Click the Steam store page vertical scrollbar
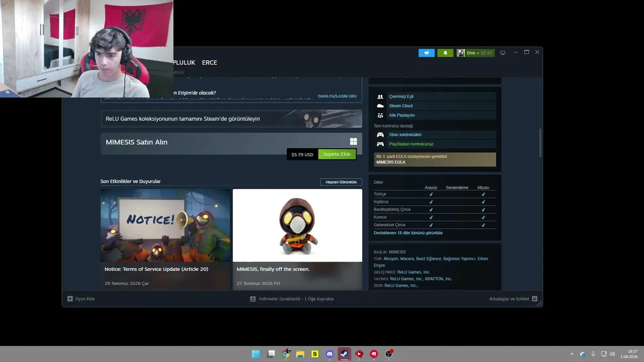The image size is (644, 362). (540, 142)
